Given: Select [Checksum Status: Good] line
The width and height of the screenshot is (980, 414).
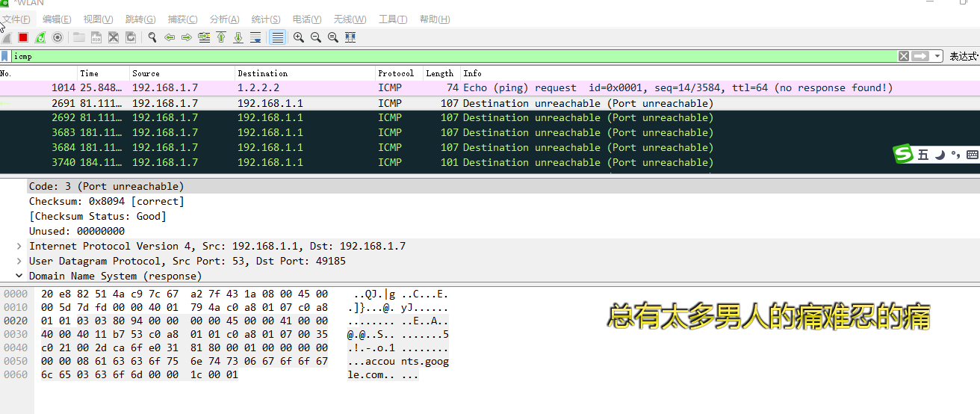Looking at the screenshot, I should coord(98,216).
